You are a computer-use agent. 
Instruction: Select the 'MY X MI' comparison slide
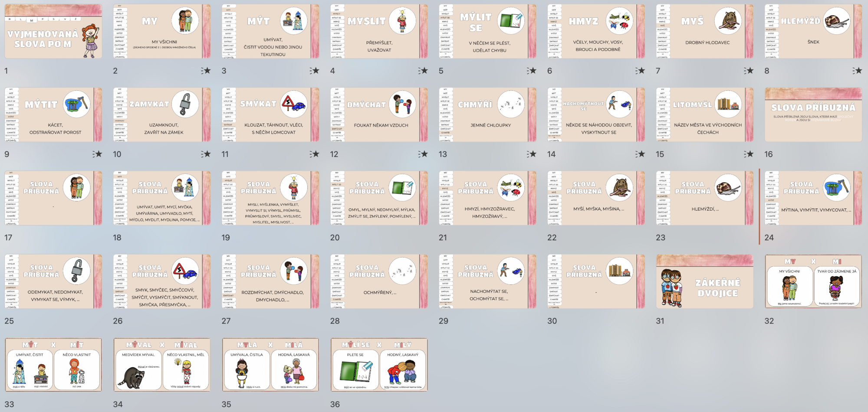click(x=813, y=281)
